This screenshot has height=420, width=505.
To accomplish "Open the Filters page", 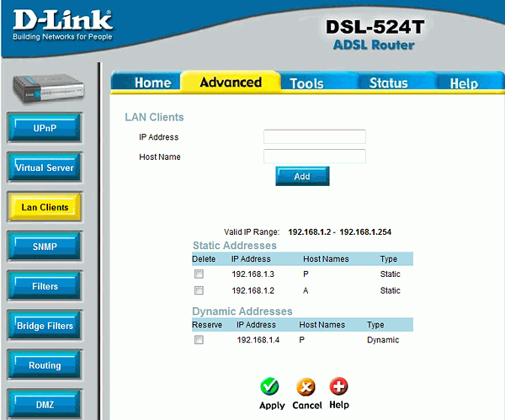I will point(45,286).
